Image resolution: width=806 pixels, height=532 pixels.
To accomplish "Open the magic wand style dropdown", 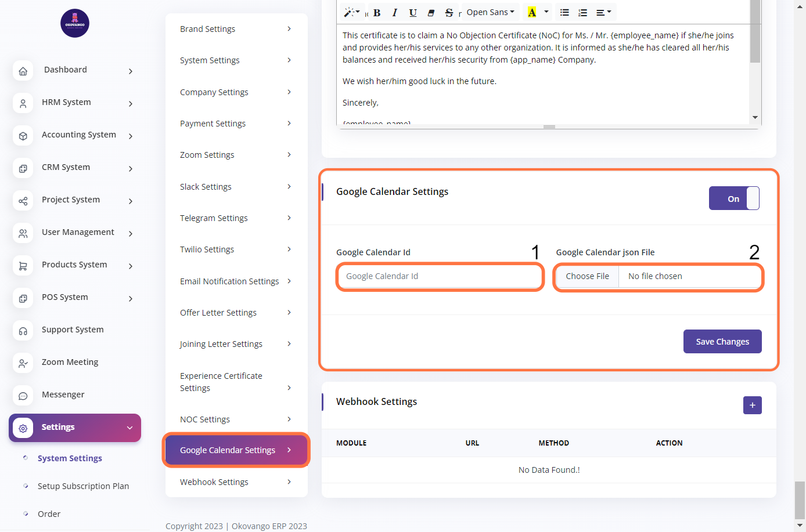I will point(352,12).
